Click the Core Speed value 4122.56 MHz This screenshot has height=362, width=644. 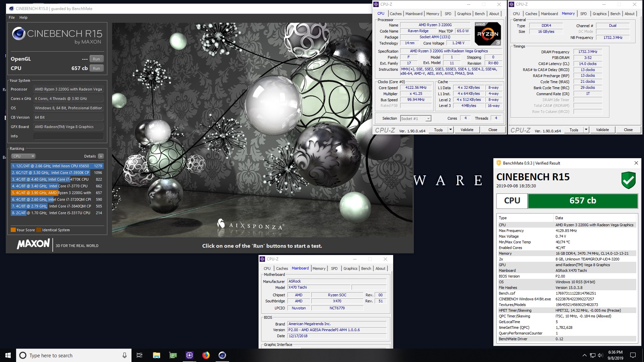(416, 88)
